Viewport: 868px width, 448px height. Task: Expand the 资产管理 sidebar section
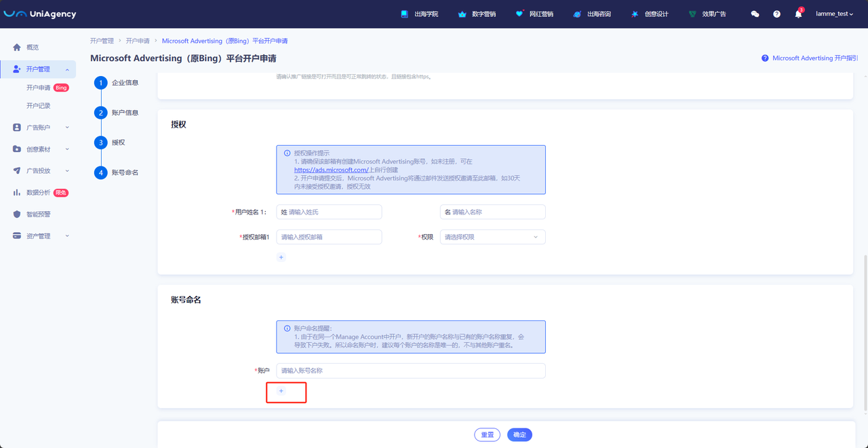click(x=38, y=236)
